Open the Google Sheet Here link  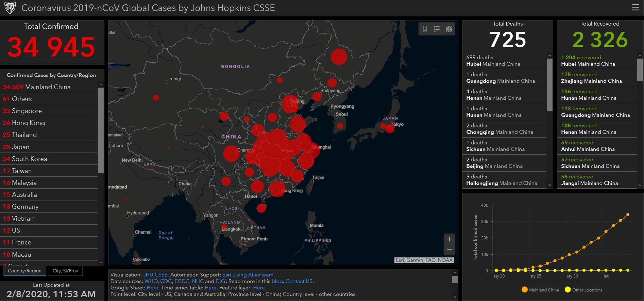[x=152, y=288]
